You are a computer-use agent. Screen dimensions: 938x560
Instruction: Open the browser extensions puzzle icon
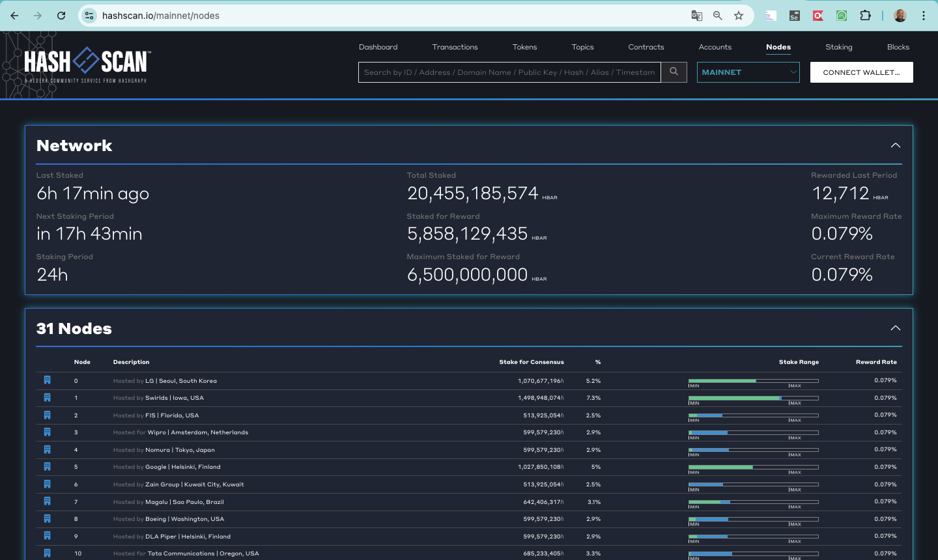865,16
